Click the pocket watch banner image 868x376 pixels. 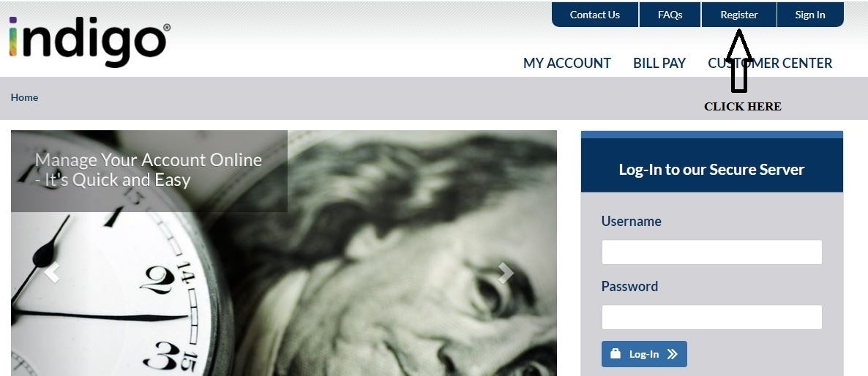[x=283, y=253]
